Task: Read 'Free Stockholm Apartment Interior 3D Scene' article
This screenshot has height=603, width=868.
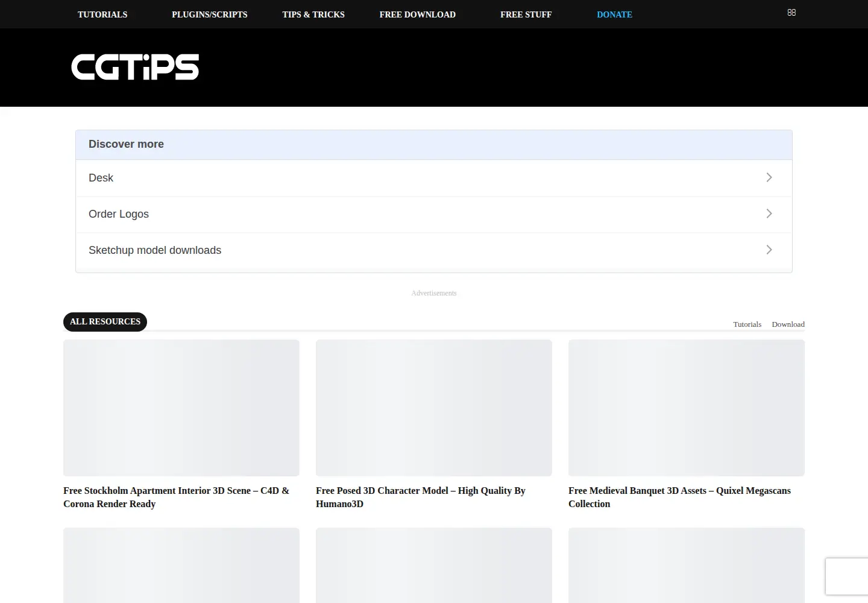Action: [x=176, y=497]
